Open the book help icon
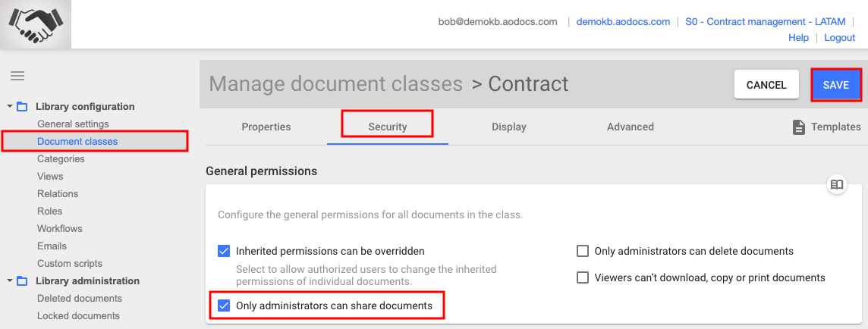868x329 pixels. (x=836, y=185)
